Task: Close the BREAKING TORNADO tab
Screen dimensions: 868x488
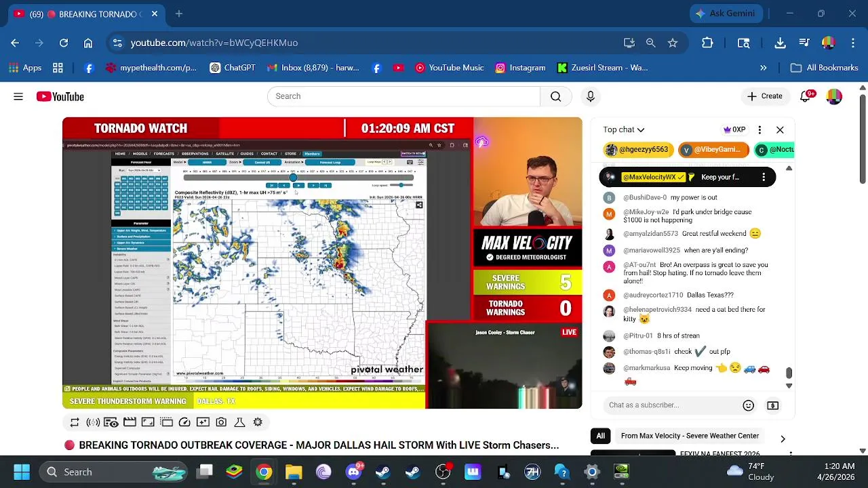Action: [x=155, y=14]
